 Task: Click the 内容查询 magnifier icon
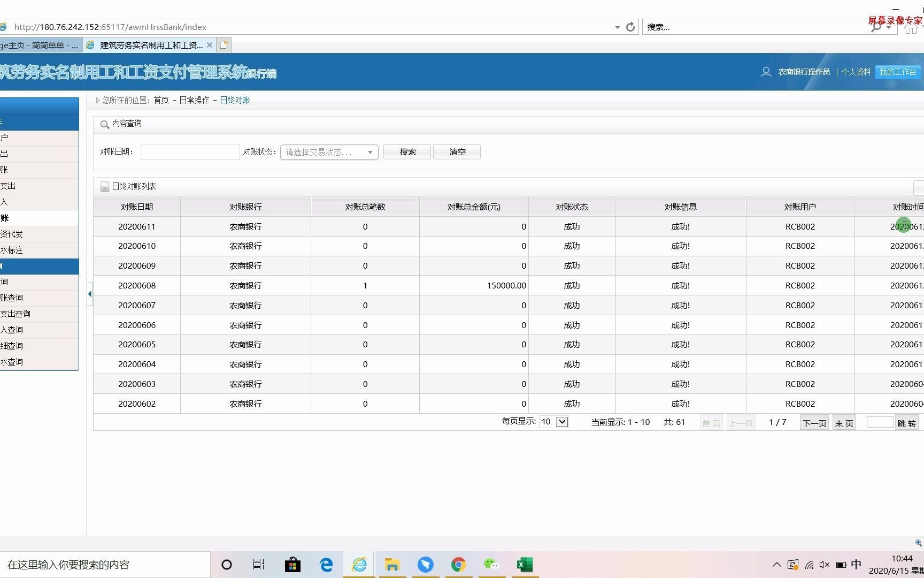(105, 124)
